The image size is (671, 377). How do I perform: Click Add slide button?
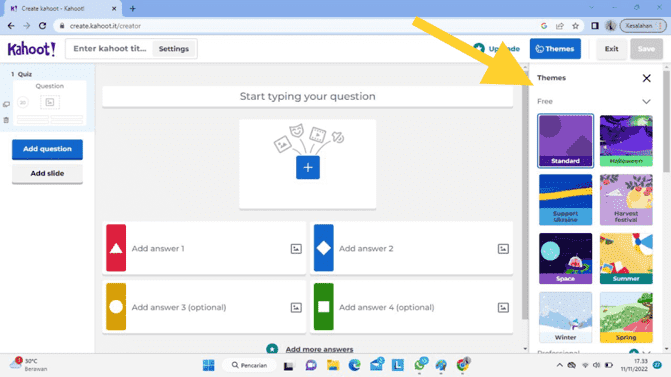[x=47, y=174]
